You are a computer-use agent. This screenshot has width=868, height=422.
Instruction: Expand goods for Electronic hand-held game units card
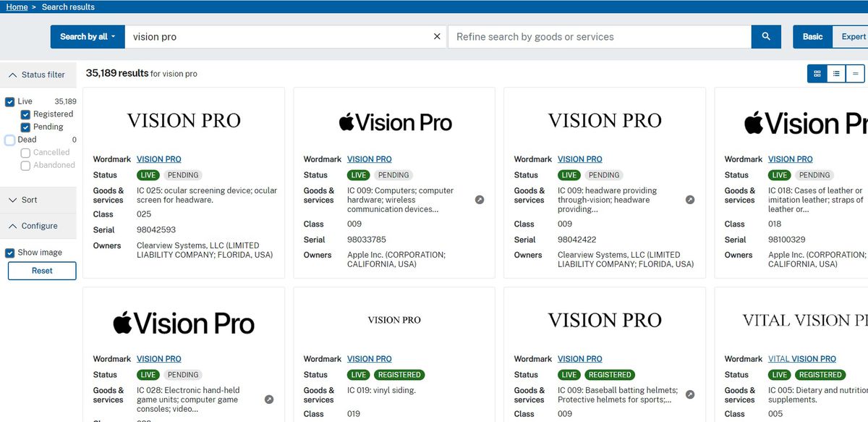point(269,400)
